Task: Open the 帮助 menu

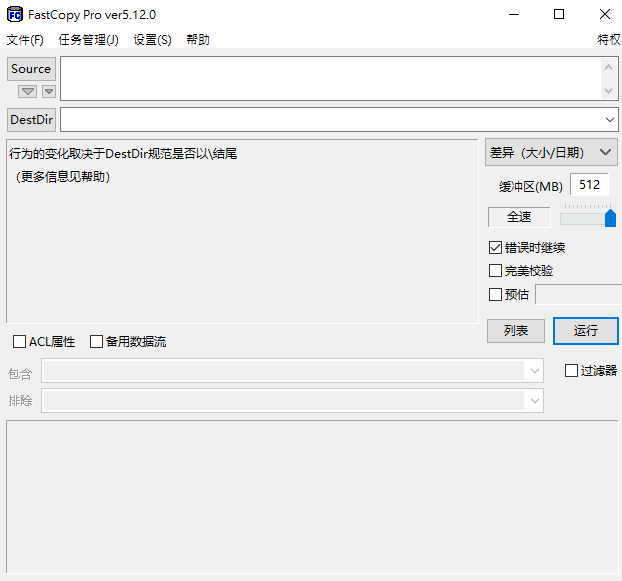Action: pos(198,40)
